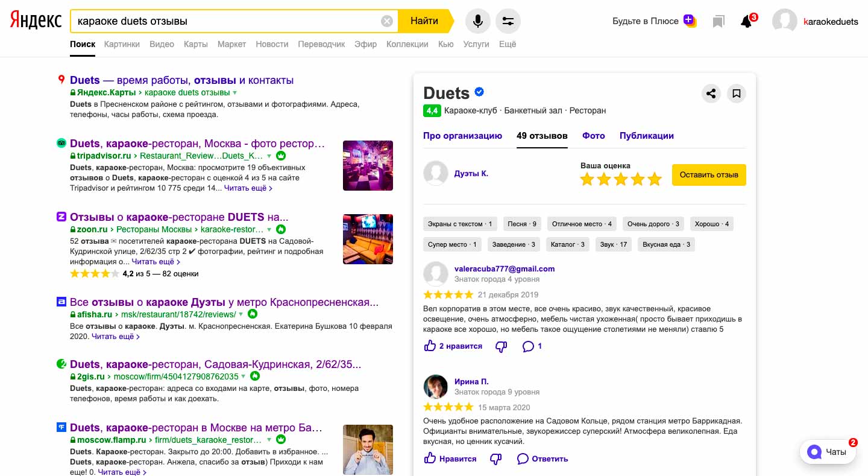Open tripadvisor result purple thumbnail
868x476 pixels.
(x=368, y=166)
